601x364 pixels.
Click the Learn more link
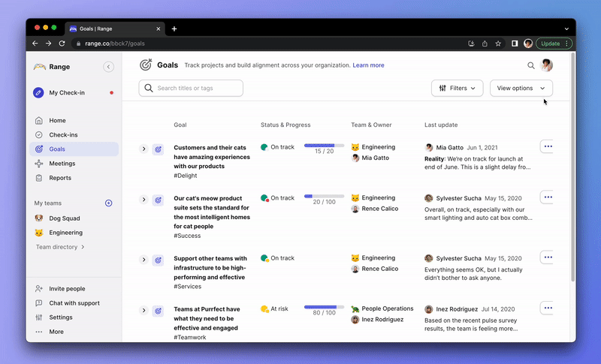(x=368, y=65)
